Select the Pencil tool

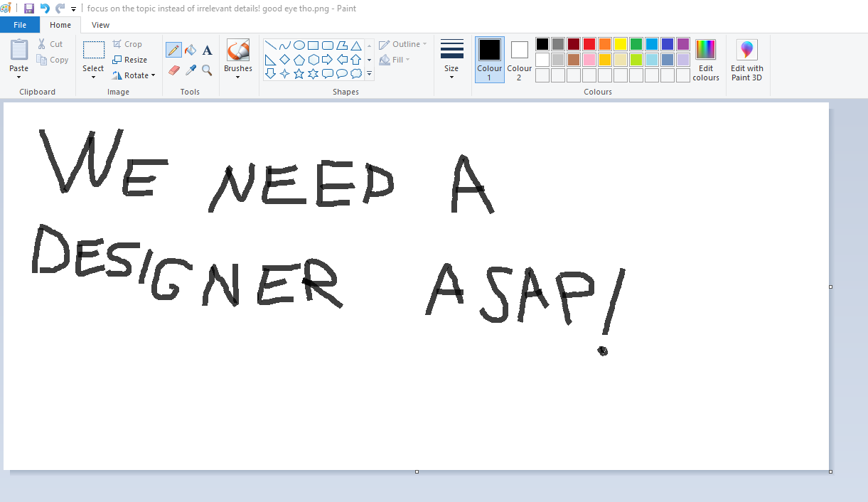pyautogui.click(x=173, y=50)
